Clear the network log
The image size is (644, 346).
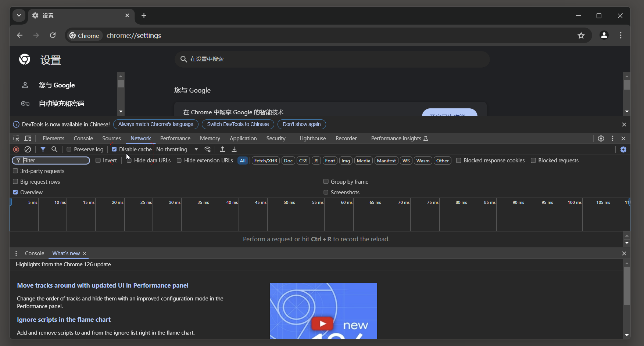point(28,149)
